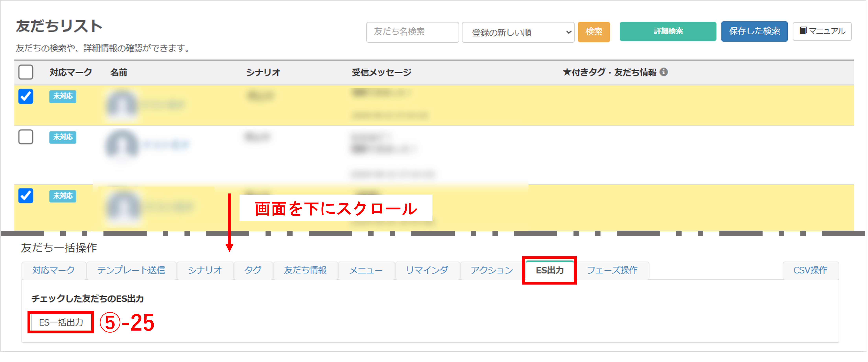
Task: Check the second friend row checkbox
Action: coord(26,137)
